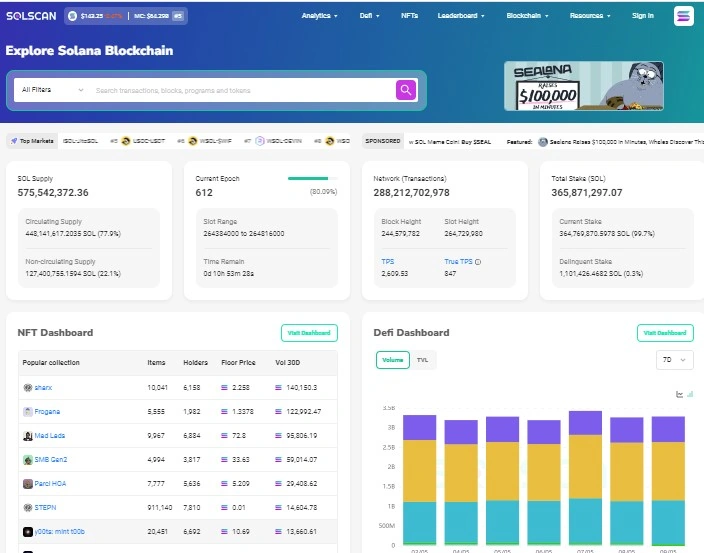Click the Time Remain value 0d 10h 53m 28s

click(229, 273)
